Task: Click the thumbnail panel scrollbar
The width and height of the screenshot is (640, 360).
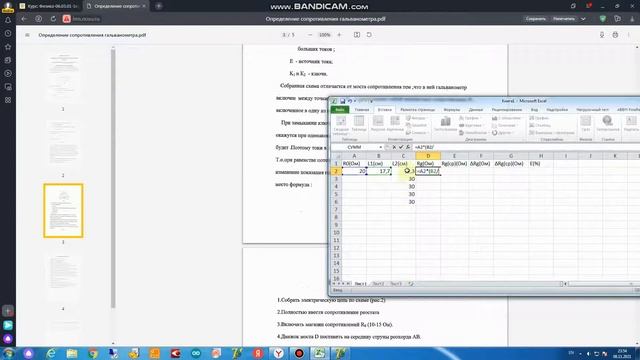Action: point(113,178)
